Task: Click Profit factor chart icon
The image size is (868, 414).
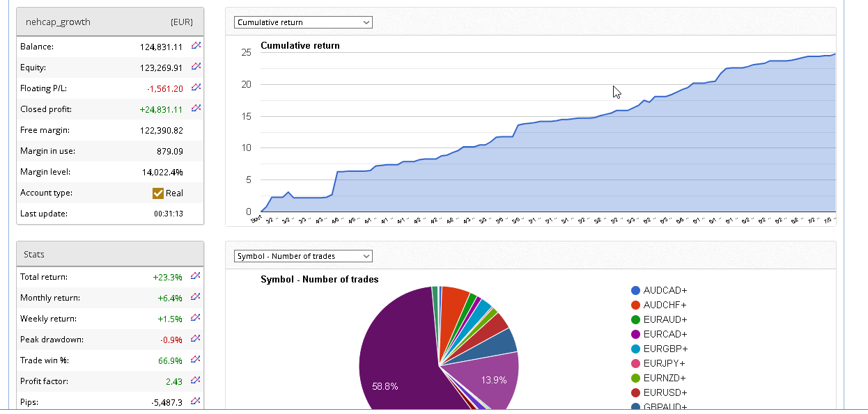Action: (196, 381)
